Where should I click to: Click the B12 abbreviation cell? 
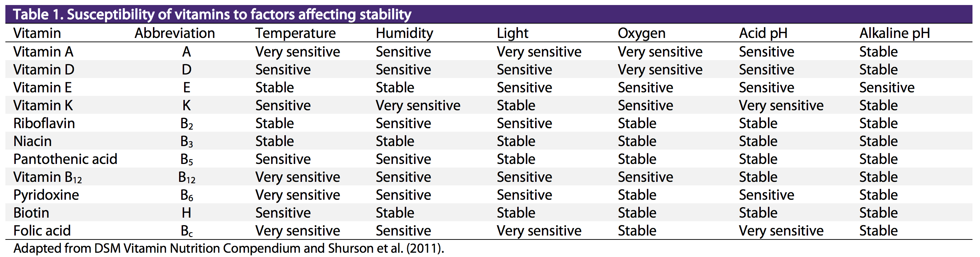point(186,178)
